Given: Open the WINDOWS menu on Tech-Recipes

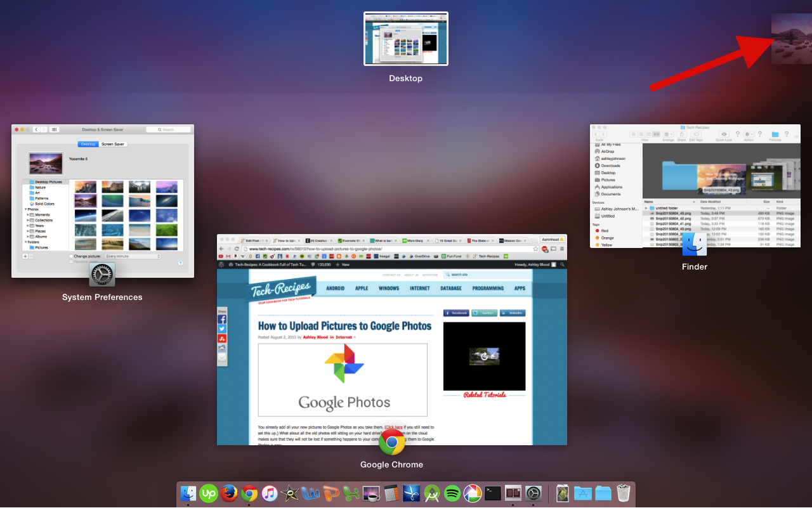Looking at the screenshot, I should pyautogui.click(x=389, y=288).
